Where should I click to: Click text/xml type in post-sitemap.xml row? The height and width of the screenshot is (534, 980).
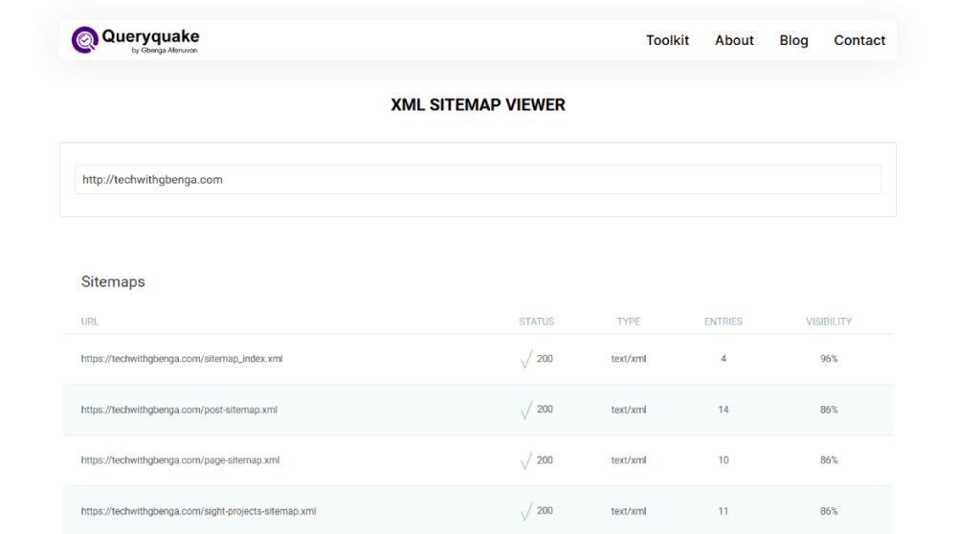(x=629, y=410)
